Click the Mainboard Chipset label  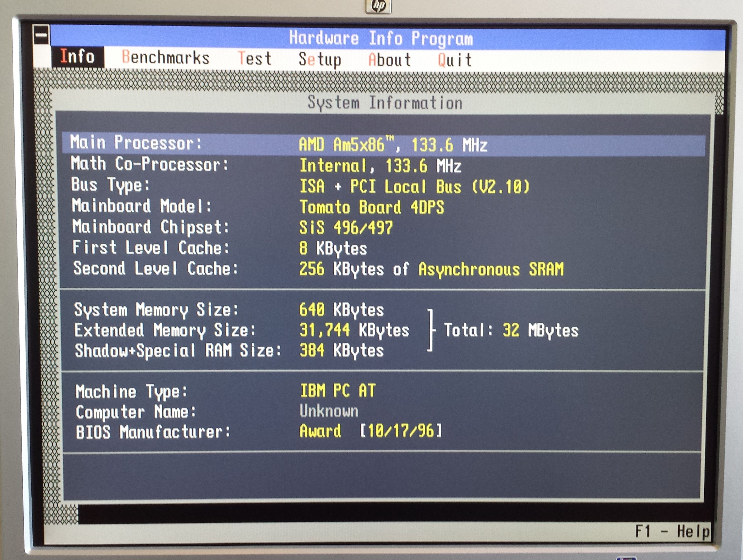pyautogui.click(x=151, y=227)
